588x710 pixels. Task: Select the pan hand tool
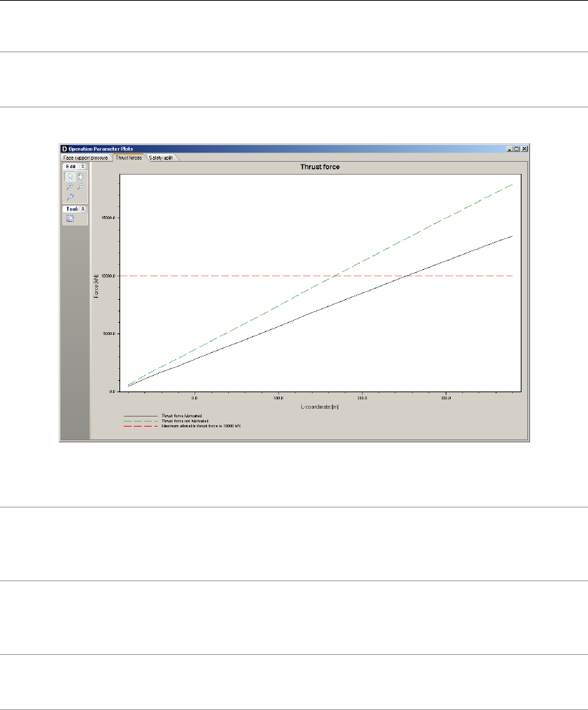click(x=80, y=177)
